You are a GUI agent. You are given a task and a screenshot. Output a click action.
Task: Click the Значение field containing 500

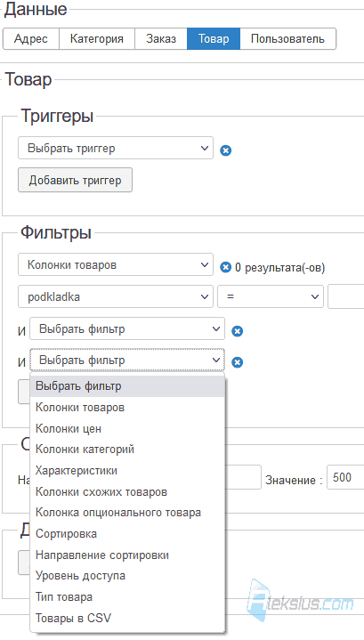coord(345,477)
